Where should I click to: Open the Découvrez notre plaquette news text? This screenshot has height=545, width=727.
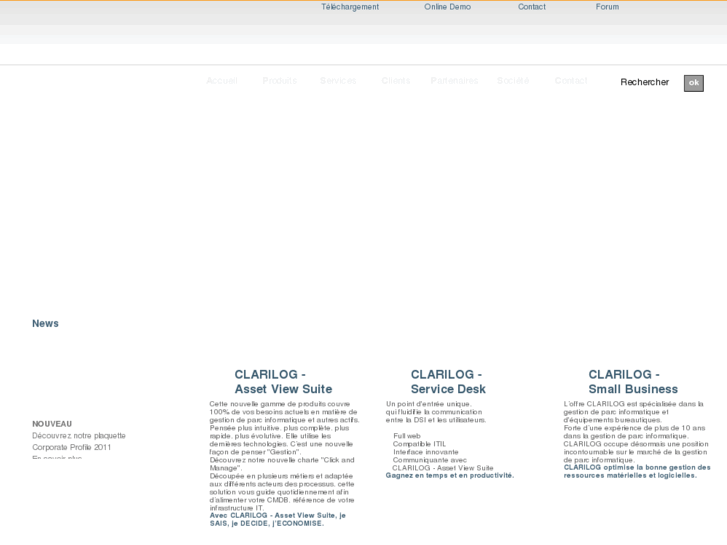pyautogui.click(x=79, y=436)
